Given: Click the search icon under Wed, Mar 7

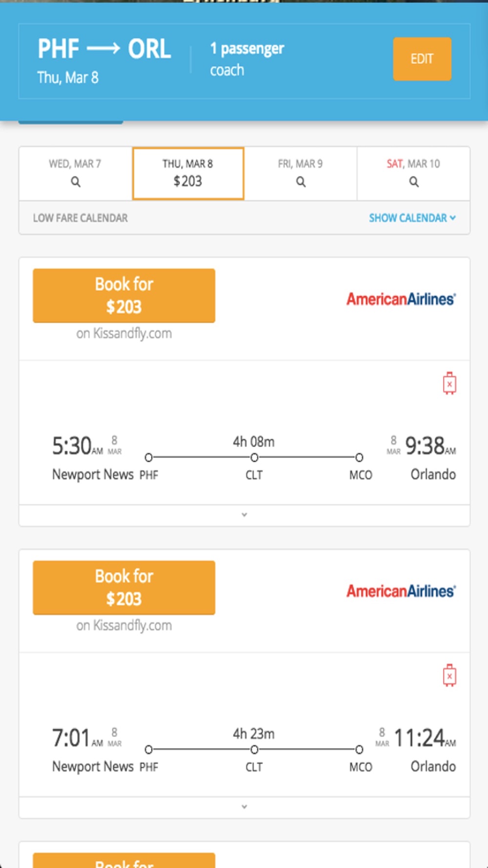Looking at the screenshot, I should point(76,182).
